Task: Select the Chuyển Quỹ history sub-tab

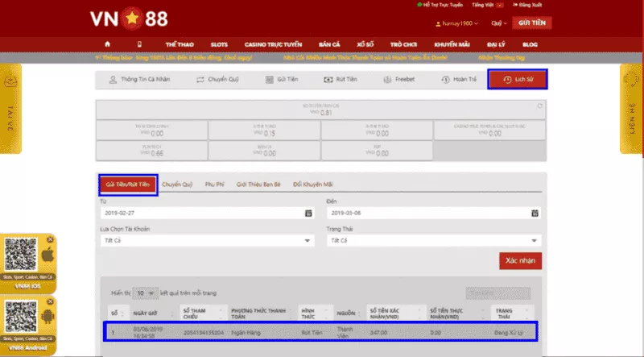Action: 177,185
